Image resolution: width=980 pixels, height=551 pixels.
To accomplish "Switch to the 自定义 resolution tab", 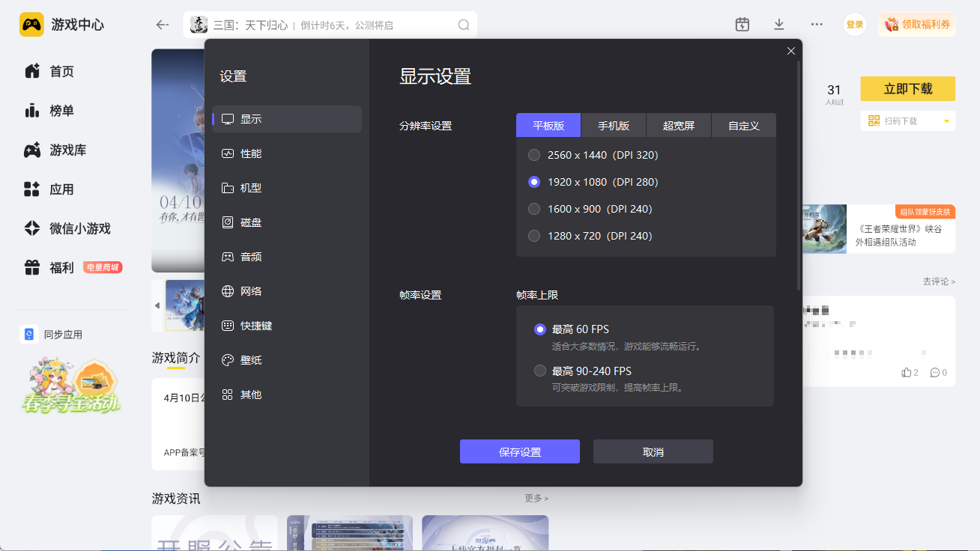I will (743, 126).
